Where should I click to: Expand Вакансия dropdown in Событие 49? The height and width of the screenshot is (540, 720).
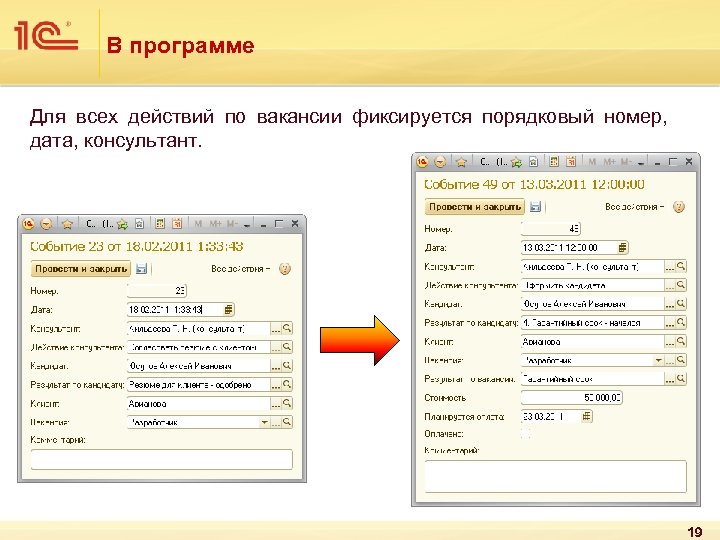point(658,360)
